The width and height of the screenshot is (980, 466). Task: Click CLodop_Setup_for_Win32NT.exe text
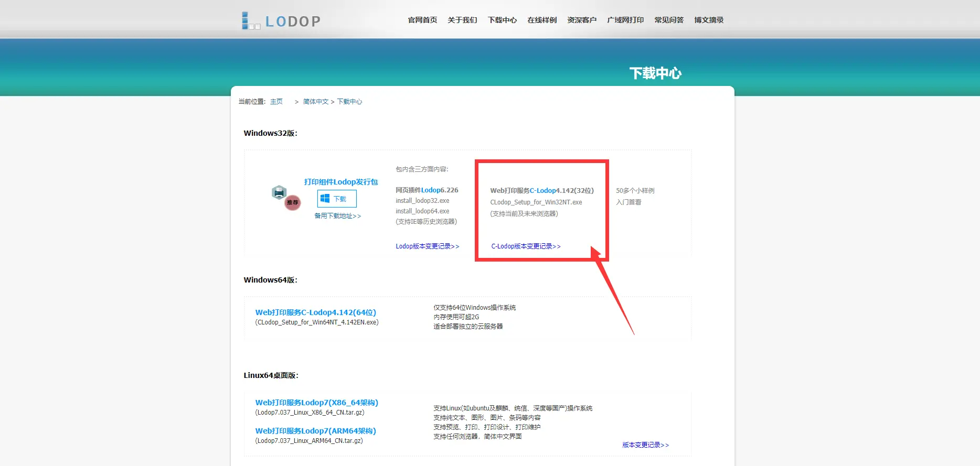536,202
